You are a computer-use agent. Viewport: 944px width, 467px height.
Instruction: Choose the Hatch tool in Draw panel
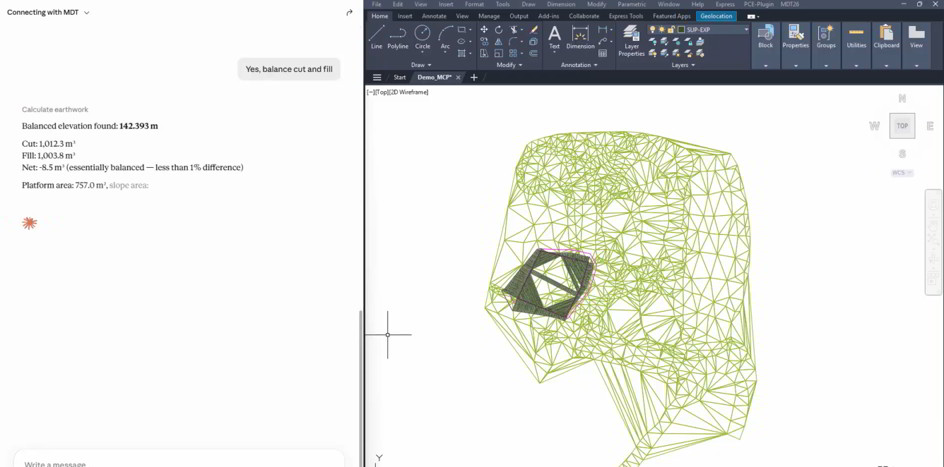coord(461,54)
